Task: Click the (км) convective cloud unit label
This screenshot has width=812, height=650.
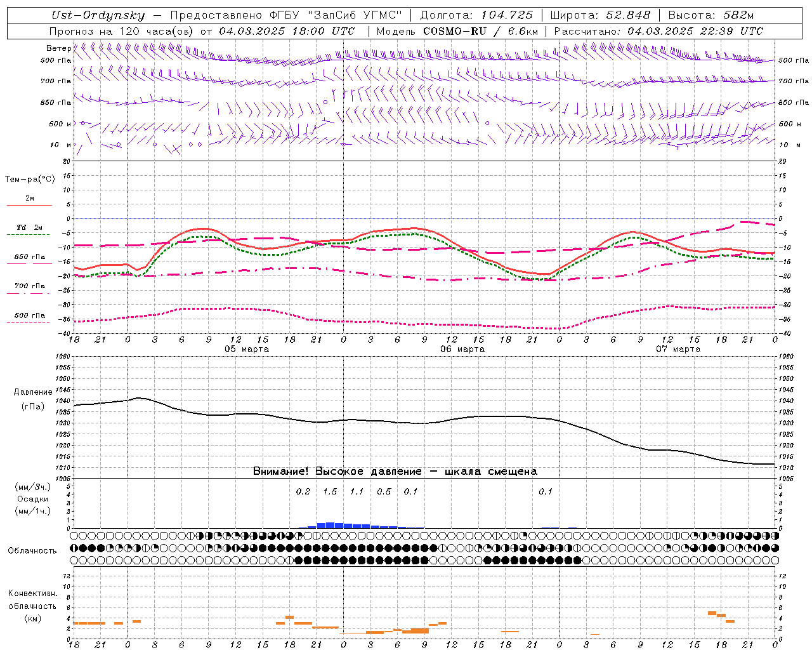Action: point(32,618)
